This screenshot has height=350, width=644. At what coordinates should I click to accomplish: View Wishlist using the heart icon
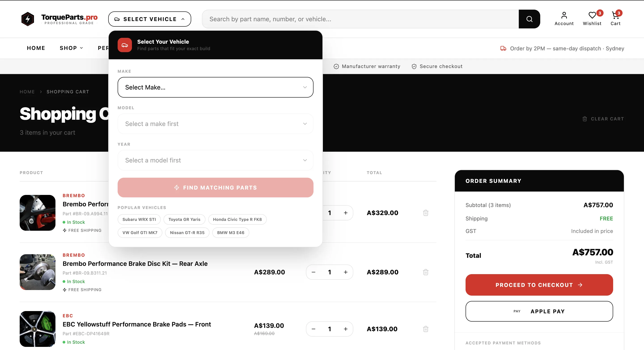pos(592,15)
